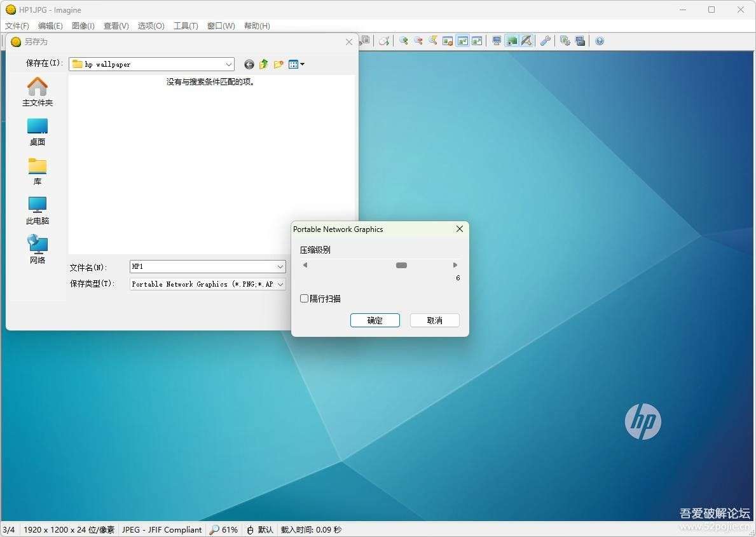Create a new folder with the toolbar icon

coord(278,64)
